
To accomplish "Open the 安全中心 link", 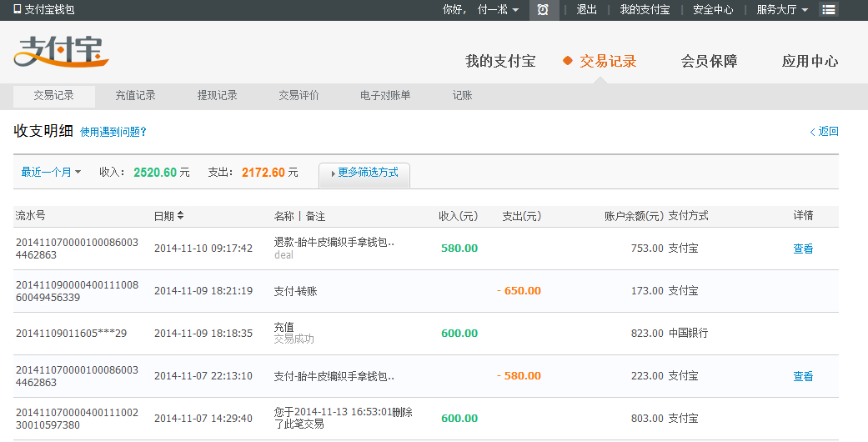I will (x=713, y=10).
